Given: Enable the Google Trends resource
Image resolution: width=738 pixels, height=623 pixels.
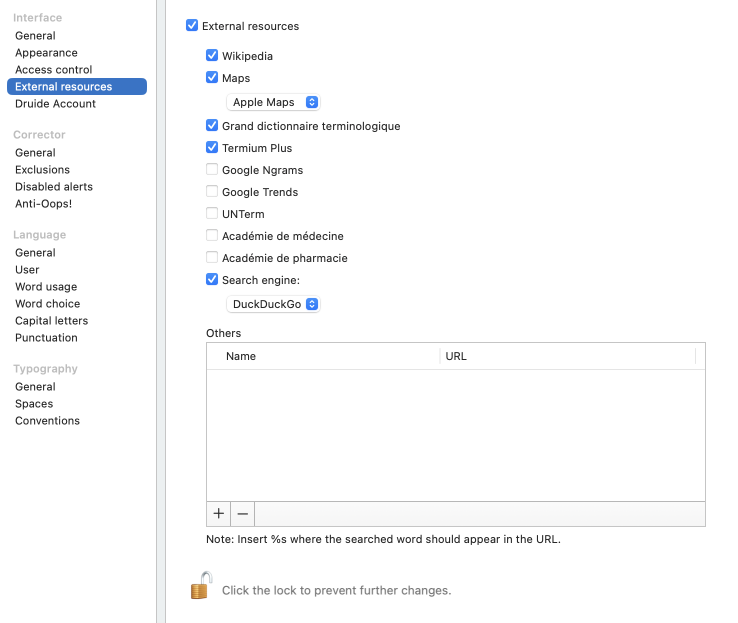Looking at the screenshot, I should 212,192.
